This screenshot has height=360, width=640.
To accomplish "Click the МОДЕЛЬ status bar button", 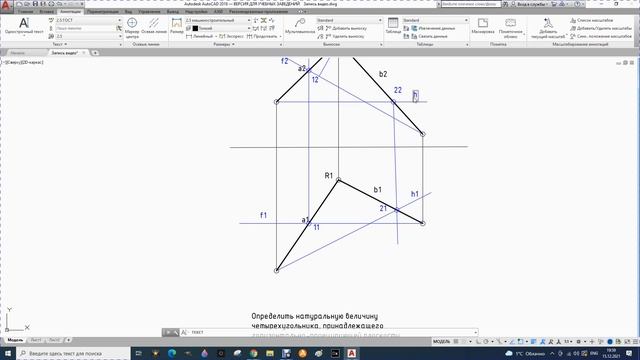I will [441, 342].
